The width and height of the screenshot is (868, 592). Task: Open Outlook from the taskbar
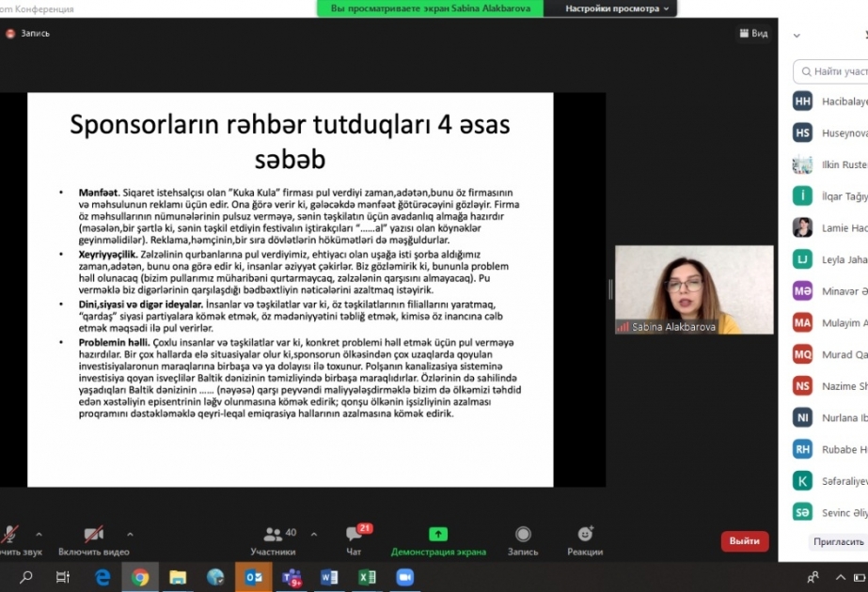pos(254,578)
